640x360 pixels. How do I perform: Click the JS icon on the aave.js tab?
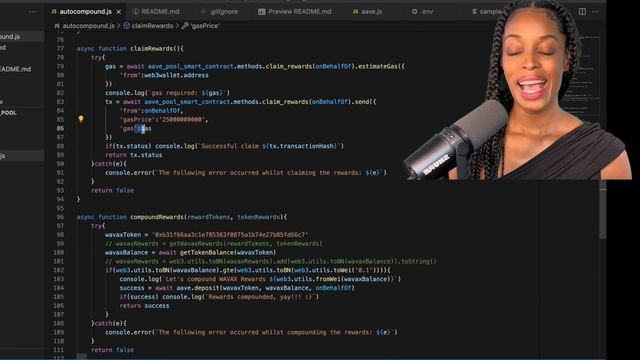355,11
